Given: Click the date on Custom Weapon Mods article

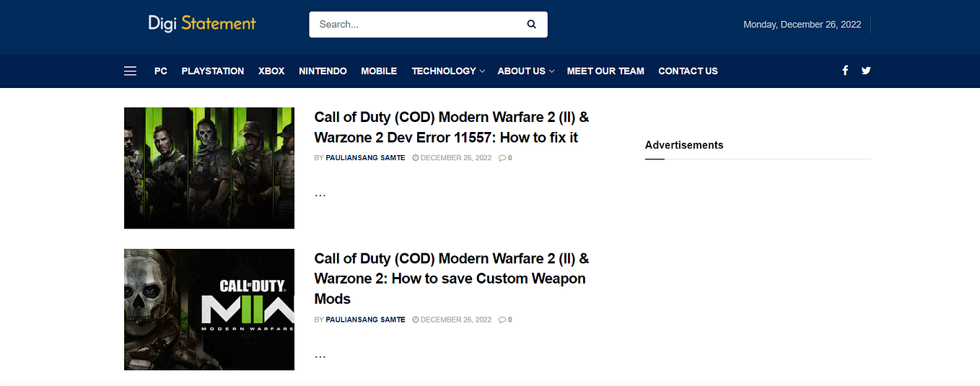Looking at the screenshot, I should pos(452,320).
